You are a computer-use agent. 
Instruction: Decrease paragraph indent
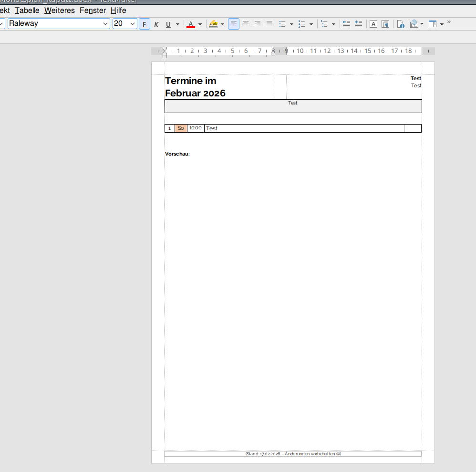(x=346, y=24)
